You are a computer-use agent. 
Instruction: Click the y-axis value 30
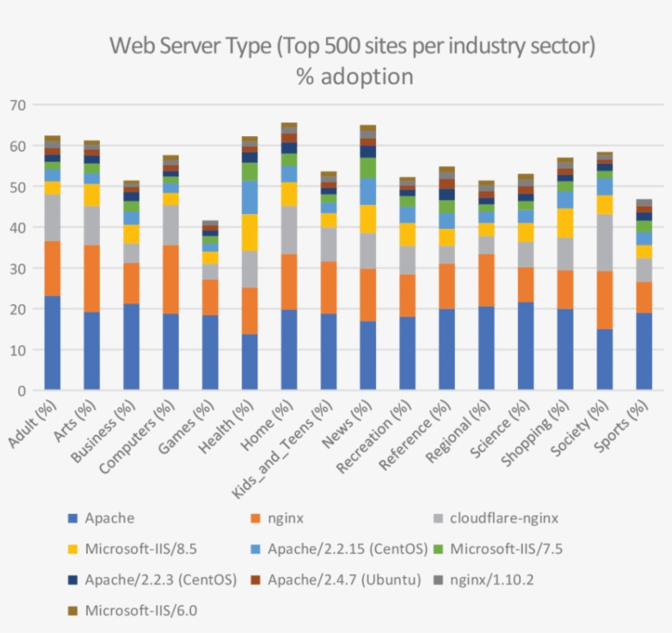pos(17,269)
